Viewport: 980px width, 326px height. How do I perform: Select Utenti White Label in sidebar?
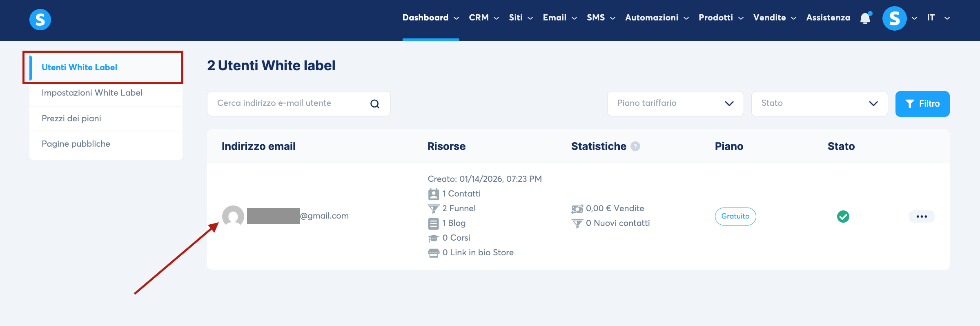(x=106, y=67)
